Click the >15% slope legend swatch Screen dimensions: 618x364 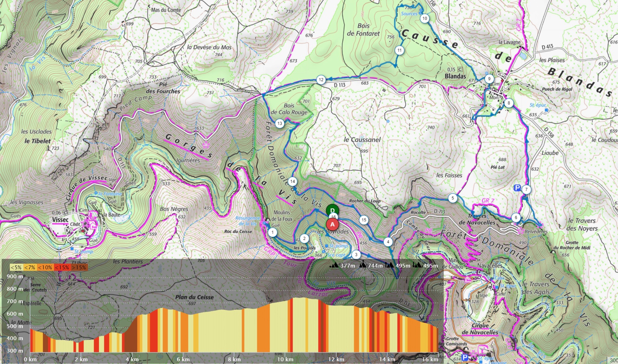tap(80, 267)
